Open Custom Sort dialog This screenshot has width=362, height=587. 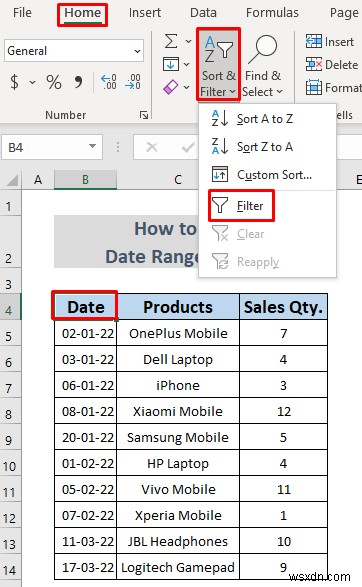[267, 175]
